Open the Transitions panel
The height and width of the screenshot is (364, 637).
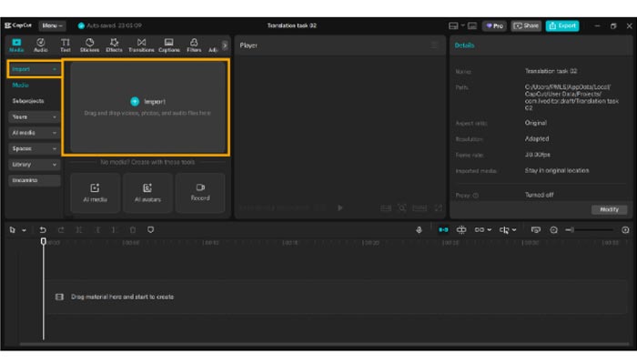click(x=141, y=45)
